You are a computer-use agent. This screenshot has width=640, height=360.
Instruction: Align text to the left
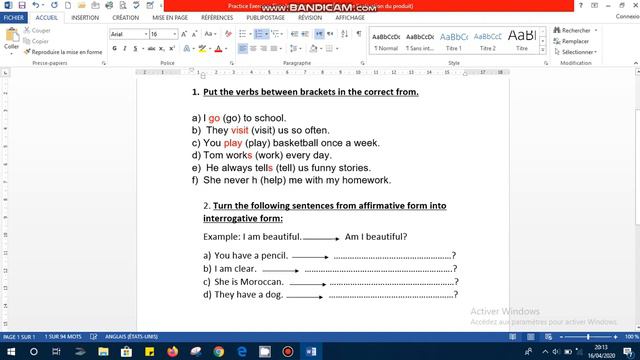[242, 49]
